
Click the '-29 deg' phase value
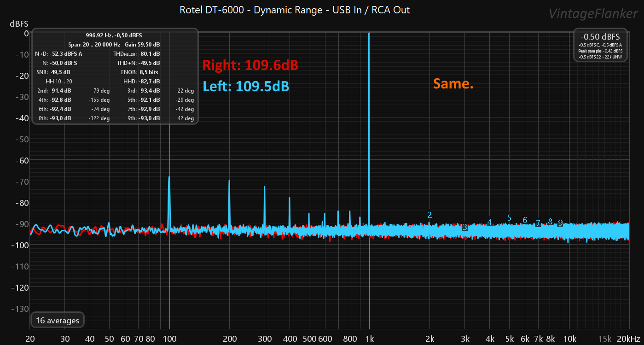pyautogui.click(x=185, y=100)
